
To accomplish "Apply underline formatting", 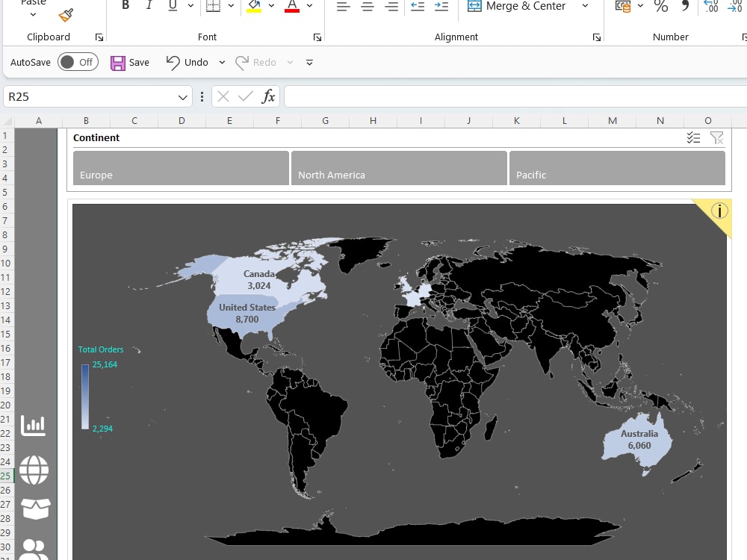I will 173,5.
